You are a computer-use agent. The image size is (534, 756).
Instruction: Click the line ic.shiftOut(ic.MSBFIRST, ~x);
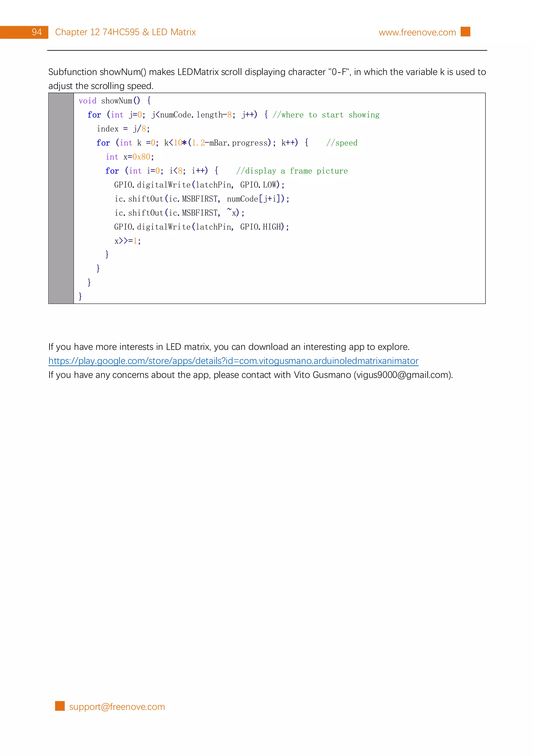pyautogui.click(x=179, y=213)
